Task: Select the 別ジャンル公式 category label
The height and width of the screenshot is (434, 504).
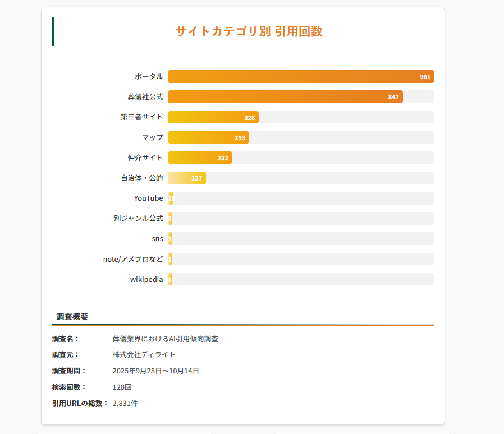Action: click(138, 219)
